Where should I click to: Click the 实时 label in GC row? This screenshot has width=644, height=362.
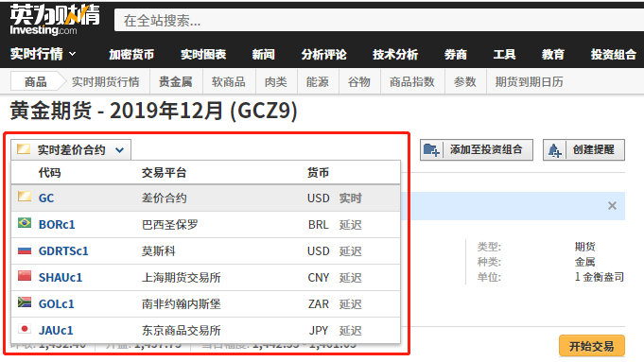click(350, 198)
